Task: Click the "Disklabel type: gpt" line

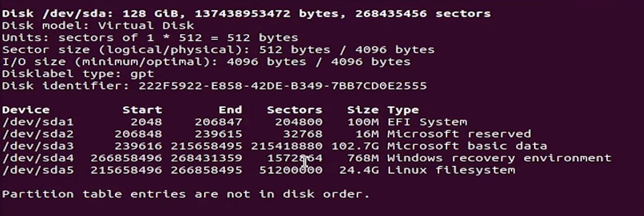Action: click(78, 73)
